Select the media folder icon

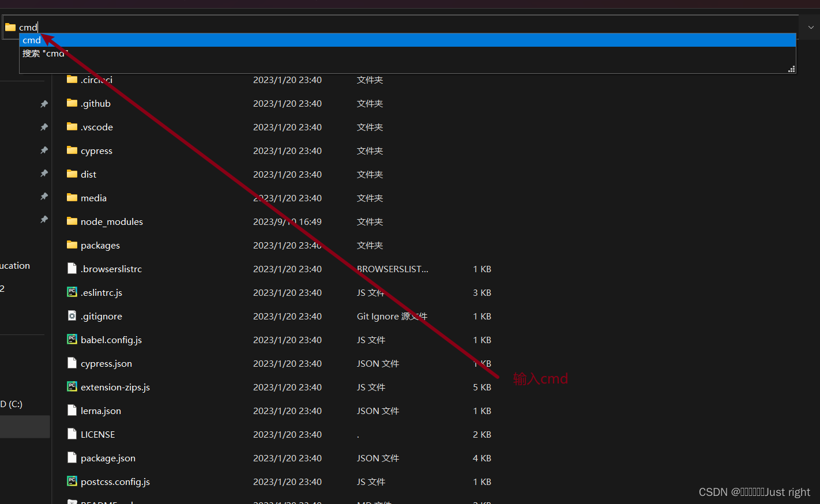coord(72,198)
